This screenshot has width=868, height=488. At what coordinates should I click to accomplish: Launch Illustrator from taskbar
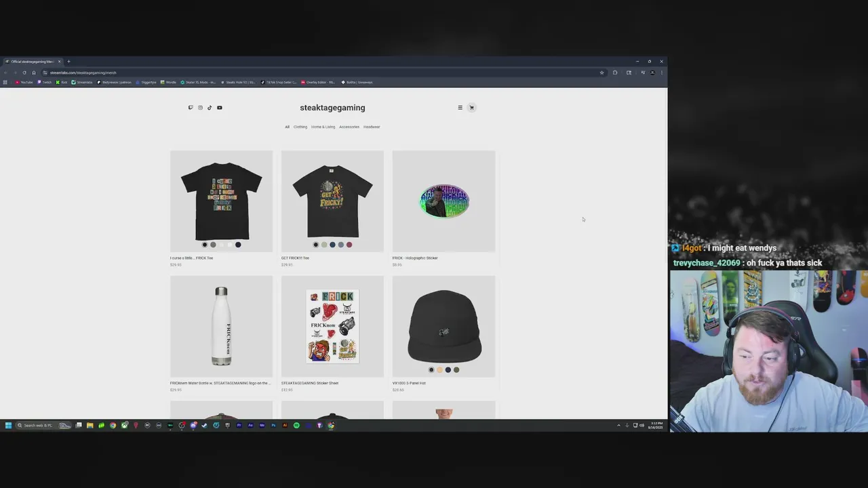coord(285,426)
